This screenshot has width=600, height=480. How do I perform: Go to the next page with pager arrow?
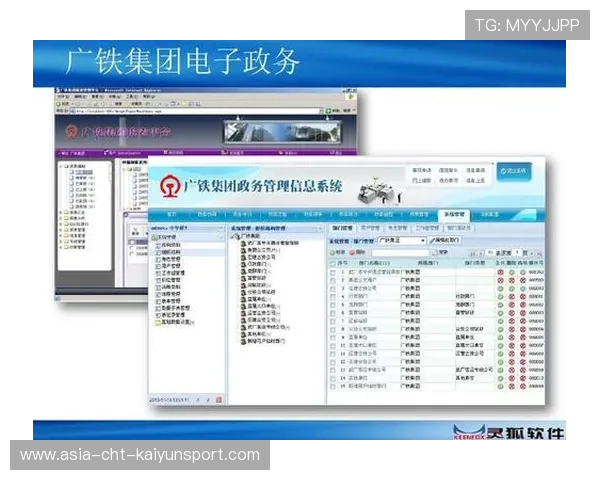pos(532,253)
